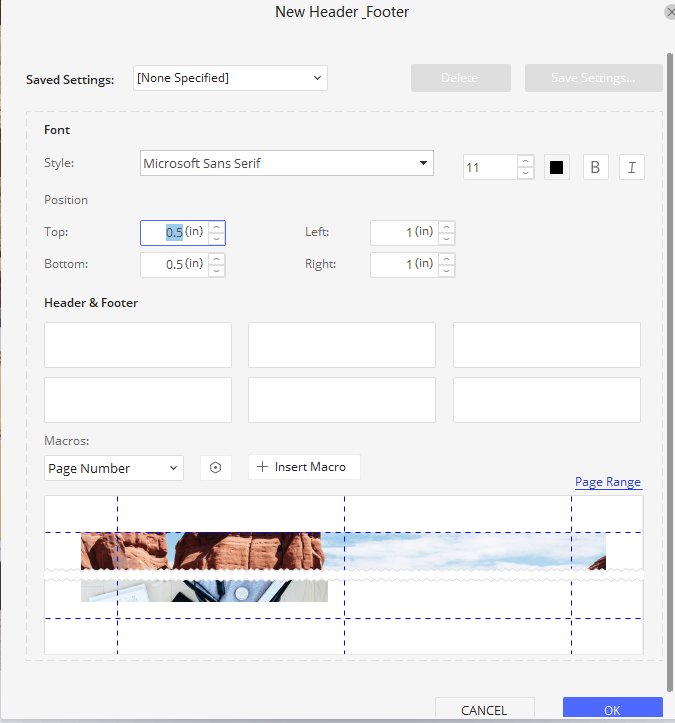Screen dimensions: 675x723
Task: Increase font size with up arrow
Action: point(525,161)
